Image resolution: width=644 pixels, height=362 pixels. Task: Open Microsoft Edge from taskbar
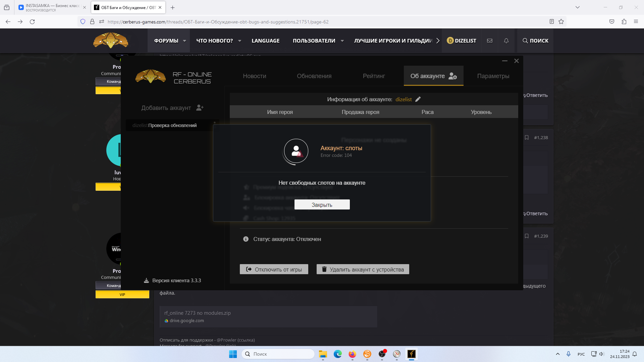(x=338, y=354)
